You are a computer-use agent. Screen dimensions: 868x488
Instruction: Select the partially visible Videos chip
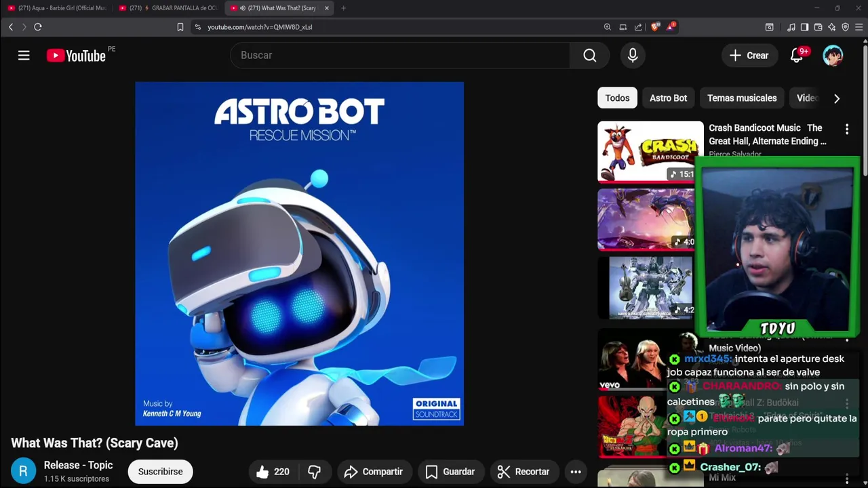coord(806,98)
